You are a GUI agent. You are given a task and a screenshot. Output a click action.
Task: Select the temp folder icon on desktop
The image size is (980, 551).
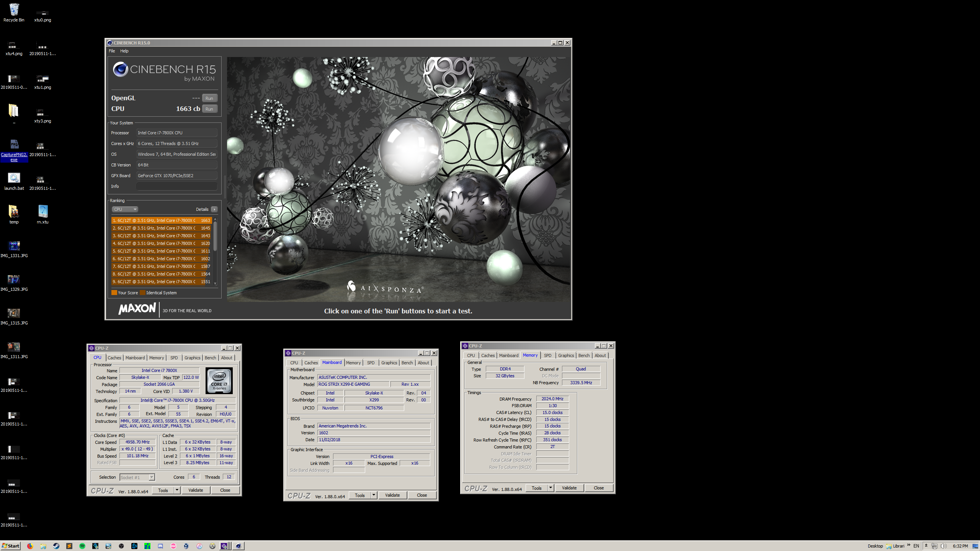point(14,215)
